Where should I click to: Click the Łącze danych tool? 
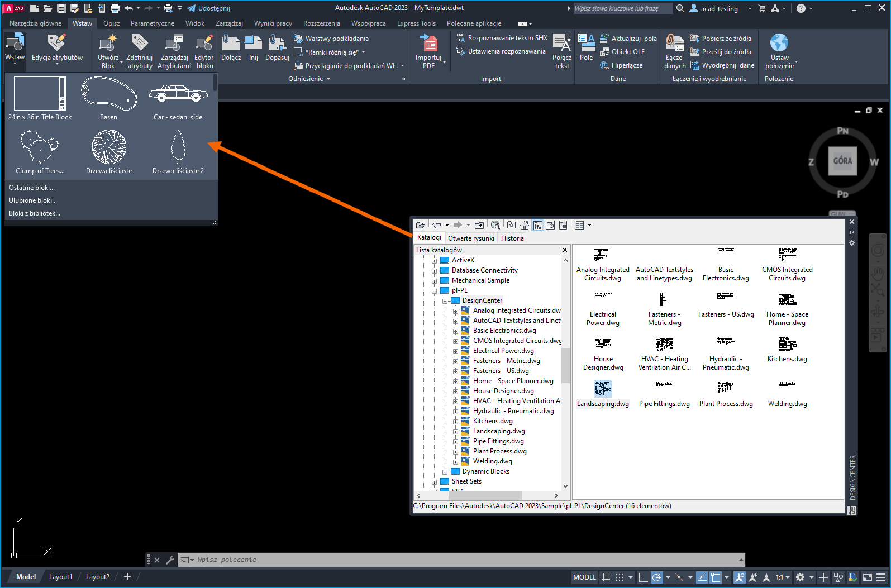(x=675, y=51)
